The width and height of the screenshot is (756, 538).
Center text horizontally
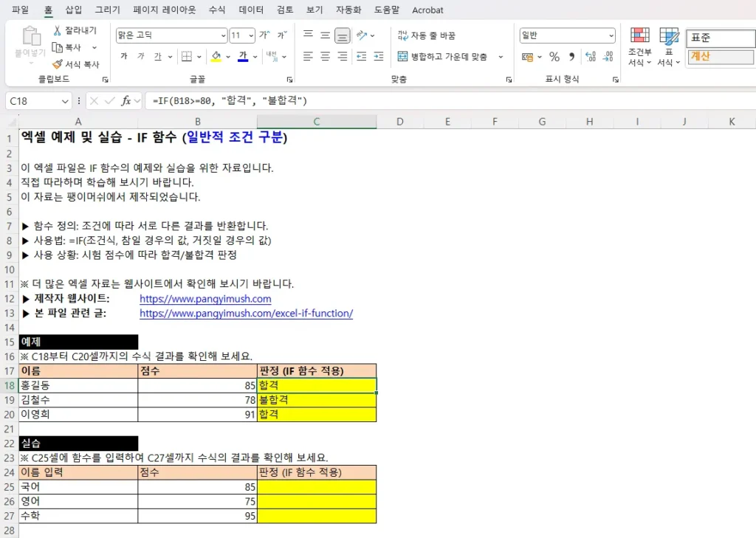click(x=326, y=56)
